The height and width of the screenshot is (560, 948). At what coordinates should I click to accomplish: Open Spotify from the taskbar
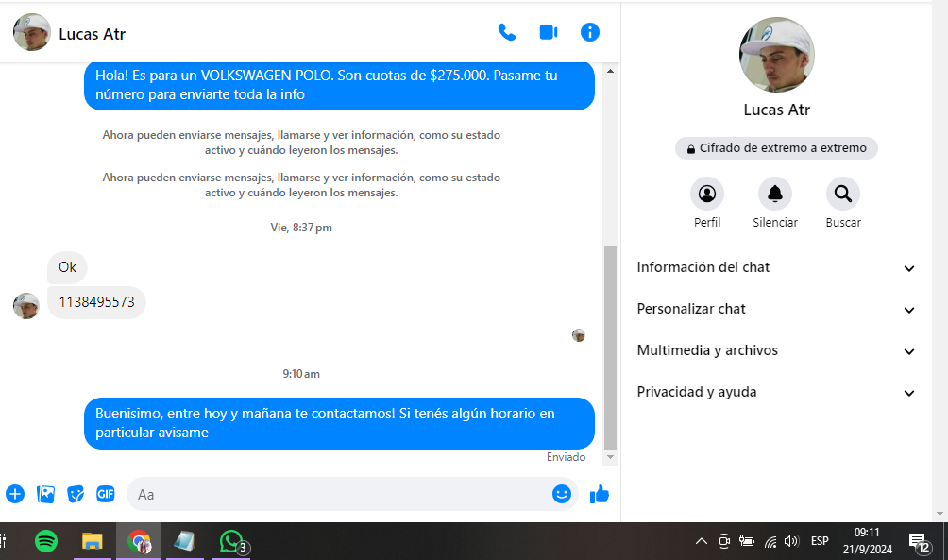click(x=46, y=541)
